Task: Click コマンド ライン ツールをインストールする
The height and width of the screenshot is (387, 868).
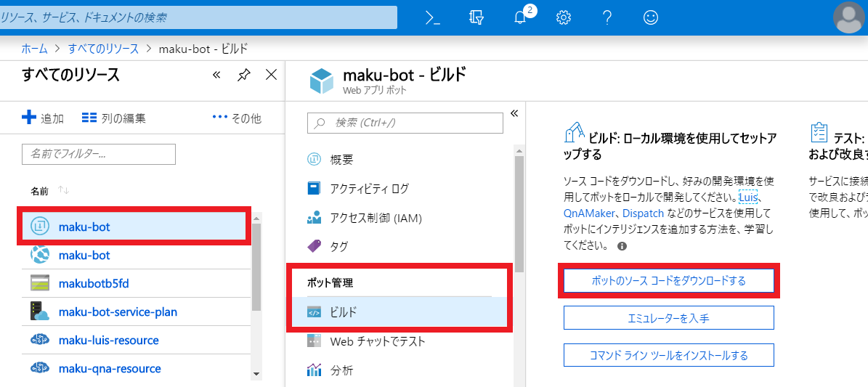Action: point(669,355)
